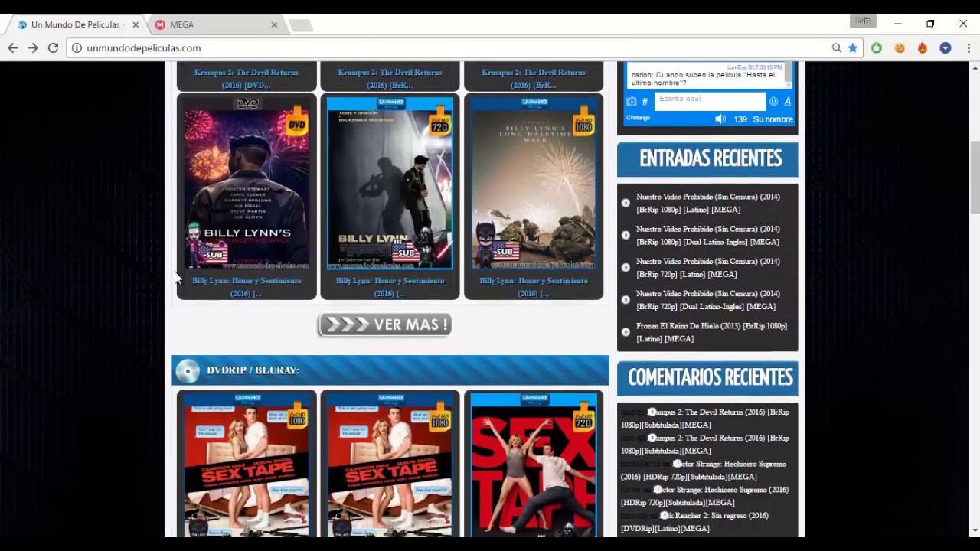
Task: Attach an image with the chat camera icon
Action: pos(632,101)
